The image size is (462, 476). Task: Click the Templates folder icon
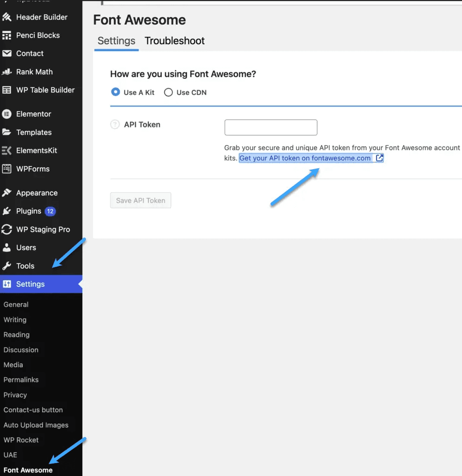click(x=7, y=132)
